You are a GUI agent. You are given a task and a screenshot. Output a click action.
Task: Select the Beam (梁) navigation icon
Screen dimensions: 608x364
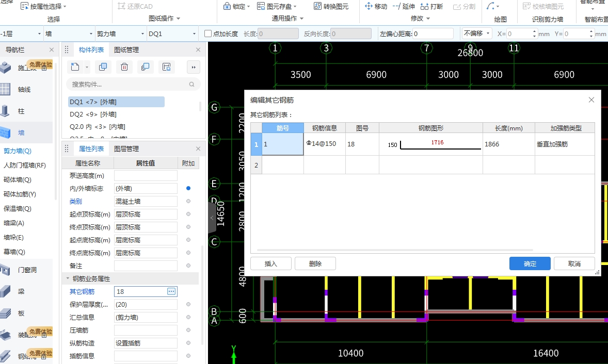point(5,291)
